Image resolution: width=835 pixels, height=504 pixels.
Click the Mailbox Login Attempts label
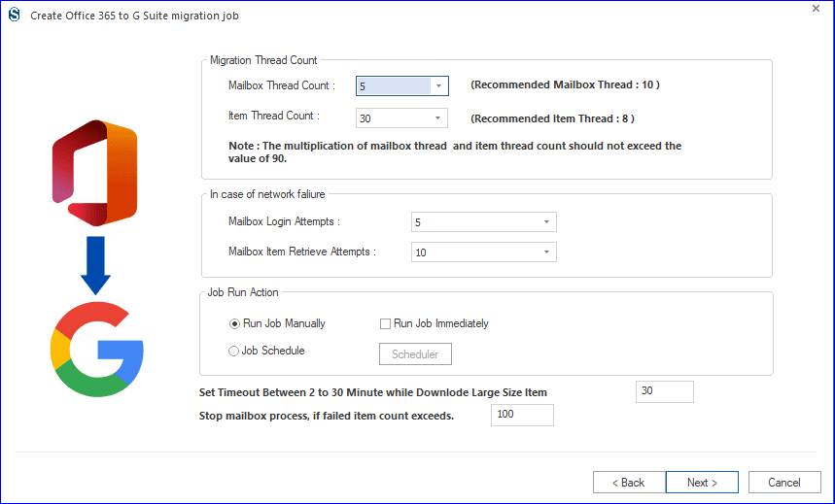[x=284, y=221]
